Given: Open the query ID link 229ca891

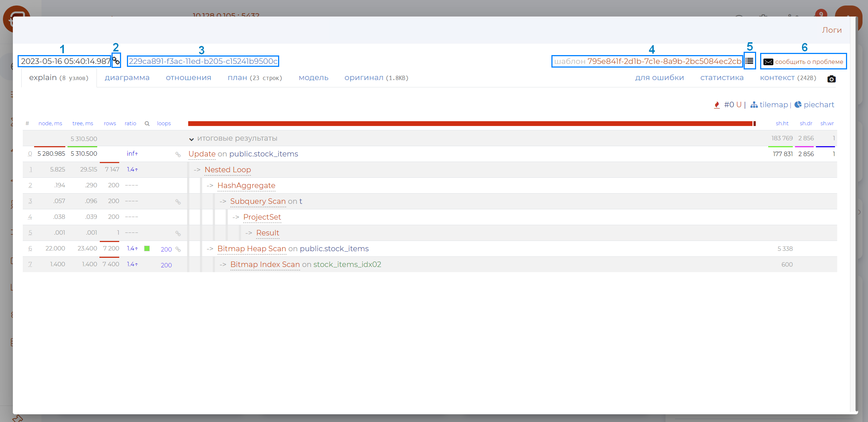Looking at the screenshot, I should point(203,61).
